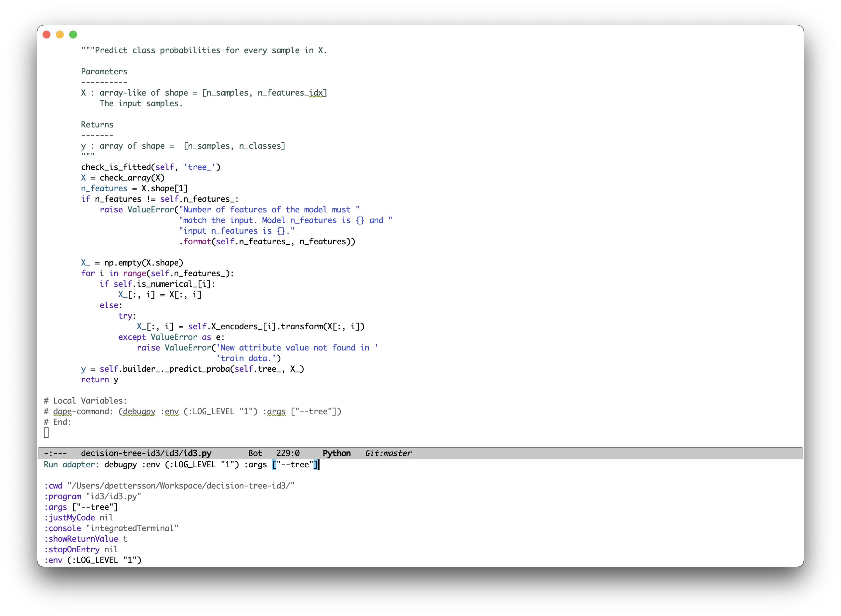Click the green zoom window button
Viewport: 841px width, 616px height.
point(73,35)
